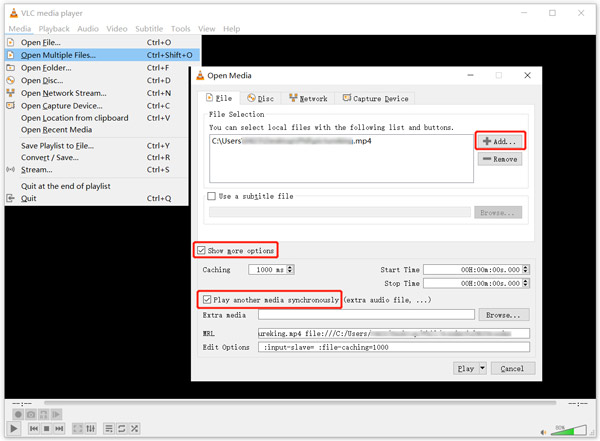Viewport: 600px width, 441px height.
Task: Open the Media menu
Action: [20, 29]
